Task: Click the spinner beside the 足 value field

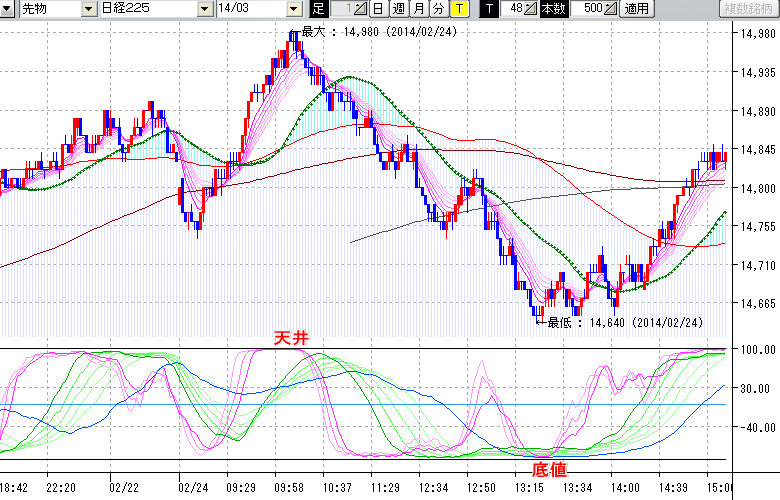Action: pyautogui.click(x=362, y=9)
